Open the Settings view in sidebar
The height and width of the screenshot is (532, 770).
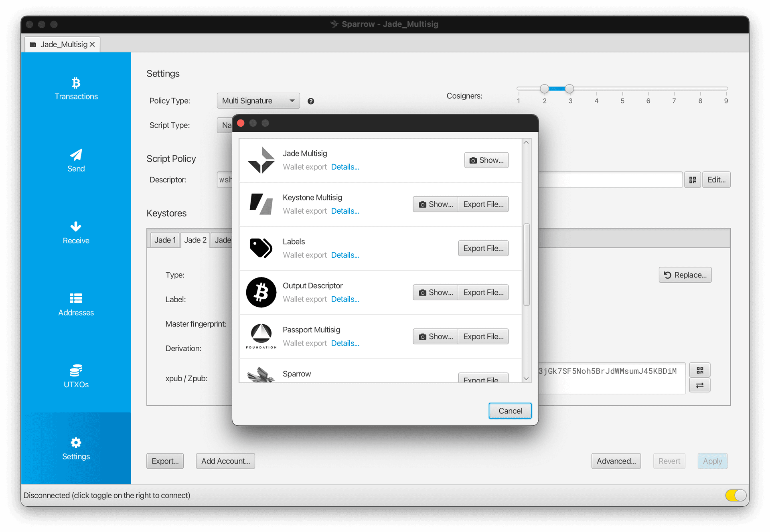coord(76,449)
